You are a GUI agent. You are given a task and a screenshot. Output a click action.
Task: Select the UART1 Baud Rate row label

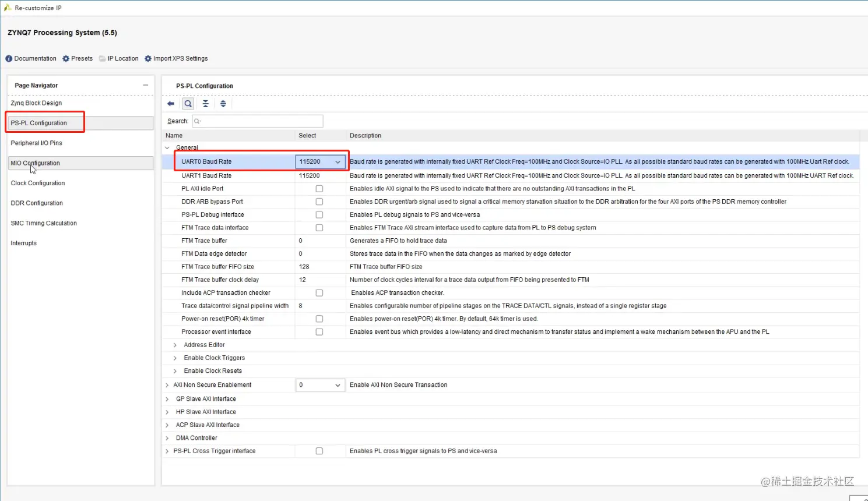tap(206, 175)
